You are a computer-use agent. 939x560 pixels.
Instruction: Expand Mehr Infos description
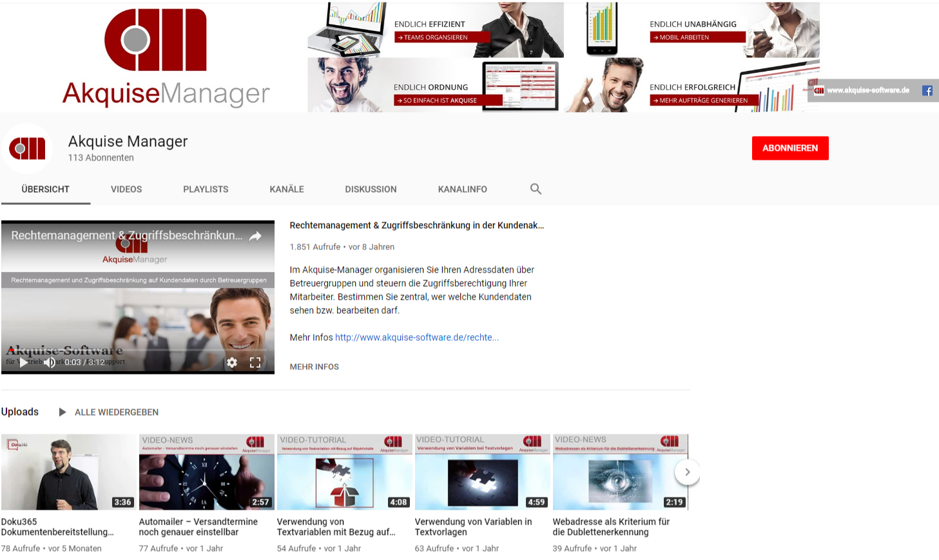[x=315, y=367]
